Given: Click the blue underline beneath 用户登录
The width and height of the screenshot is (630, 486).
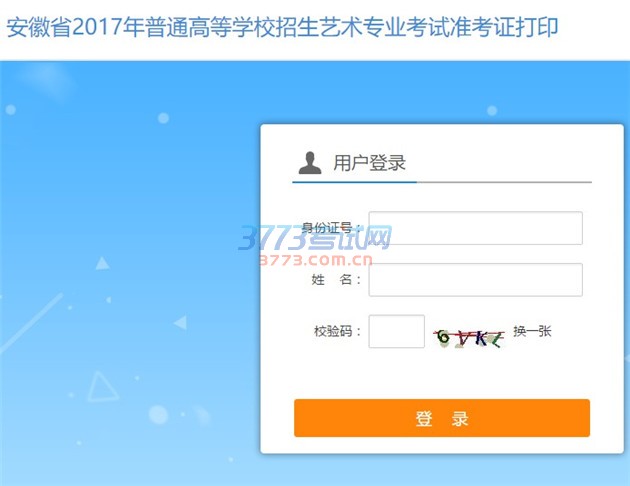Looking at the screenshot, I should point(354,182).
